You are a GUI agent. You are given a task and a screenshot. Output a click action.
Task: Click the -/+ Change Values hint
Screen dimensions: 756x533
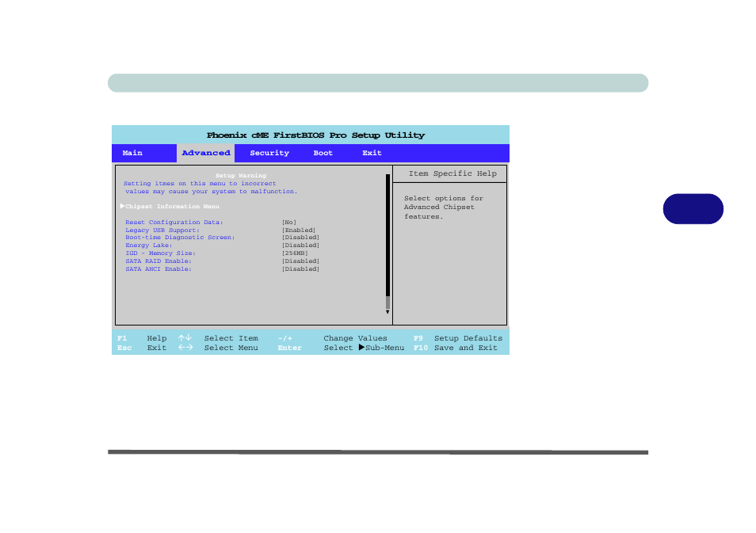point(332,338)
